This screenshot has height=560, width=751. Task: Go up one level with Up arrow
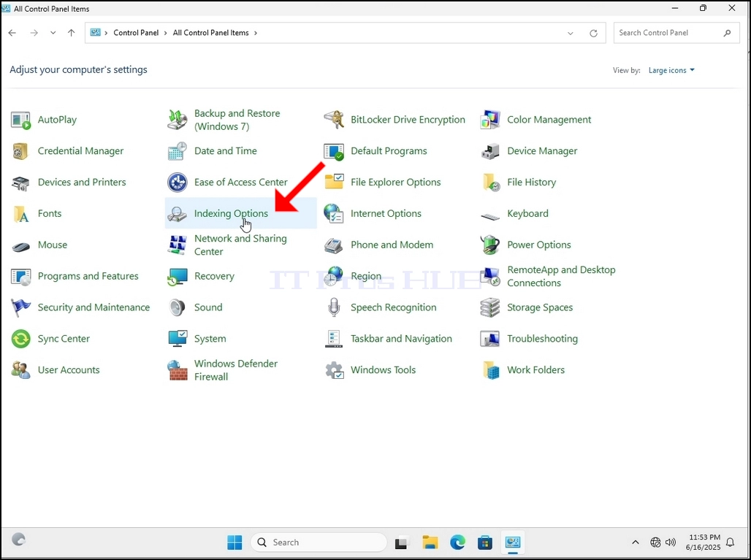coord(72,33)
